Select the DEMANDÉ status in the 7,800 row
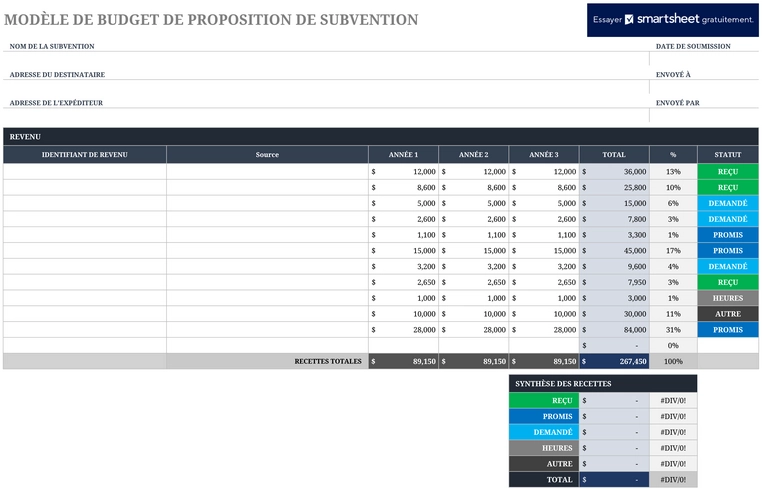762x489 pixels. 728,219
